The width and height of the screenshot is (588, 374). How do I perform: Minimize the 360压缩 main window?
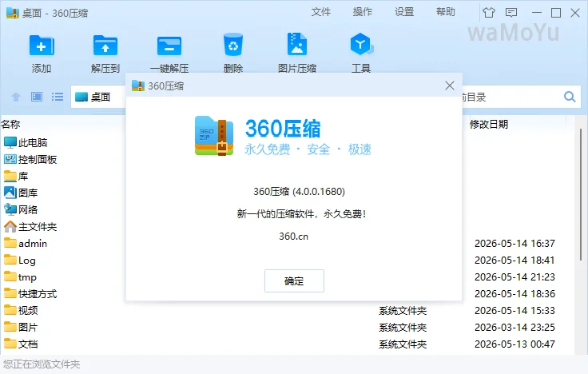[x=537, y=12]
